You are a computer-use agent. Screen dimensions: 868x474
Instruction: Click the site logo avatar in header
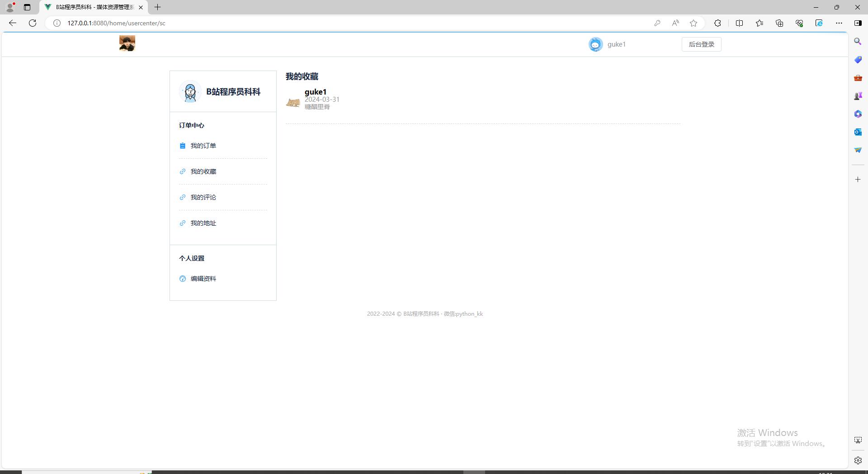(127, 43)
